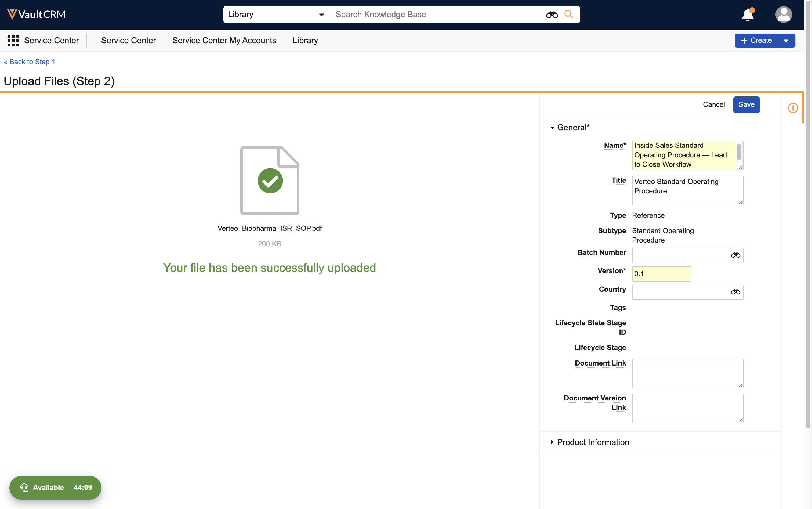Screen dimensions: 812x509
Task: Click the orange info panel icon
Action: [793, 108]
